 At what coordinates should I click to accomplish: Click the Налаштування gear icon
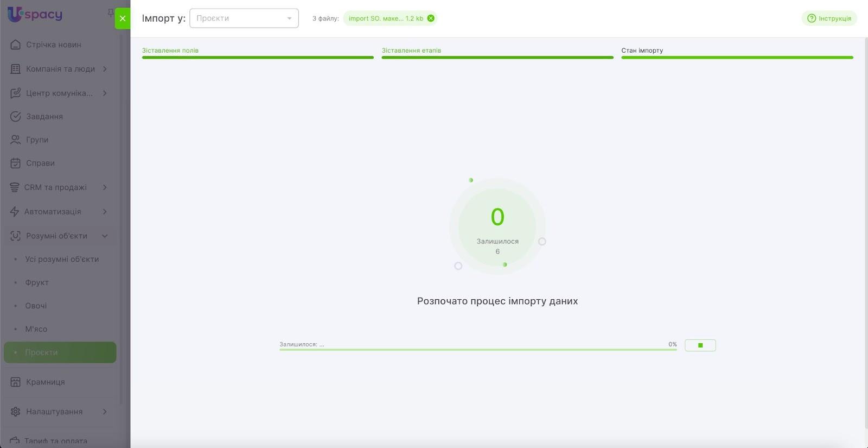(x=16, y=412)
